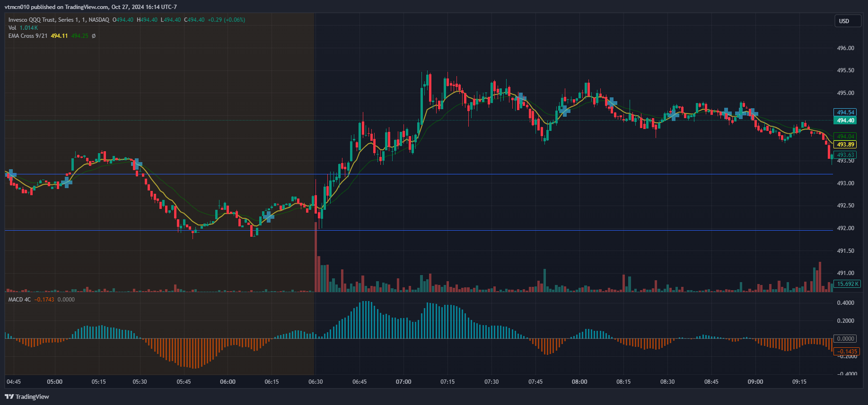Click the TradingView logo in the footer
Screen dimensions: 868x405
point(27,396)
